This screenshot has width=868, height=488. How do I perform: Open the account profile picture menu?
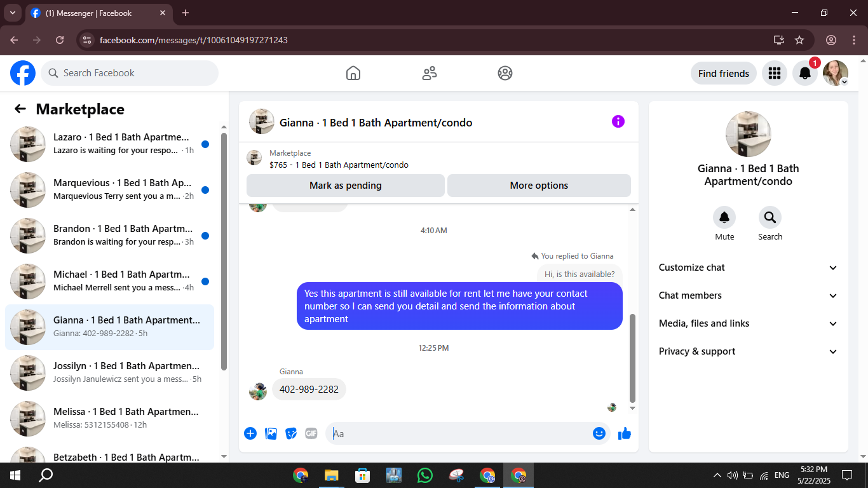coord(836,73)
